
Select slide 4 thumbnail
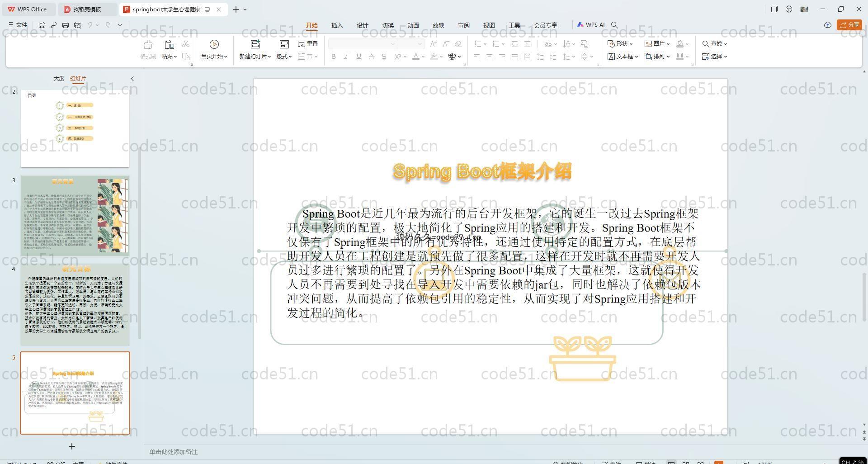(75, 305)
